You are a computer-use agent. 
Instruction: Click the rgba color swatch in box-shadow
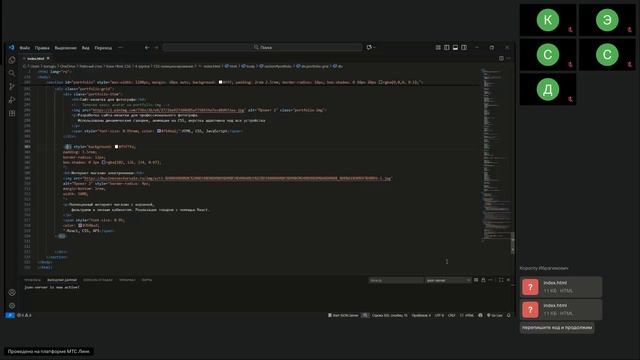click(x=380, y=82)
